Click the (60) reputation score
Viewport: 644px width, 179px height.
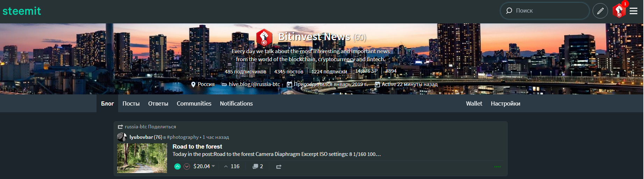360,37
